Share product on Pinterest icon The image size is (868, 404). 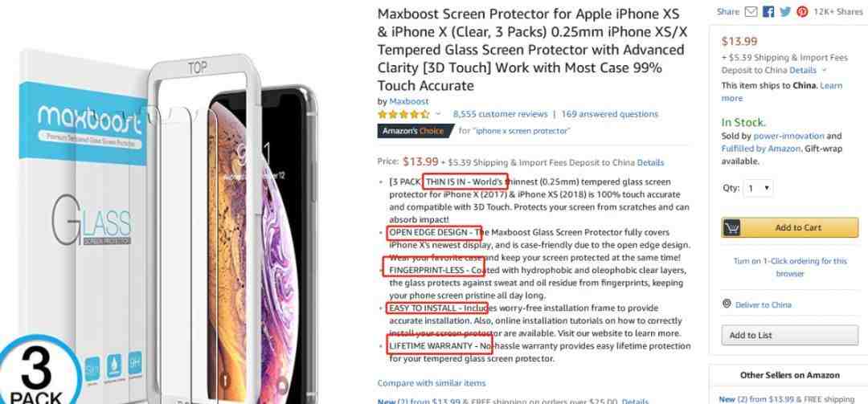click(x=802, y=11)
